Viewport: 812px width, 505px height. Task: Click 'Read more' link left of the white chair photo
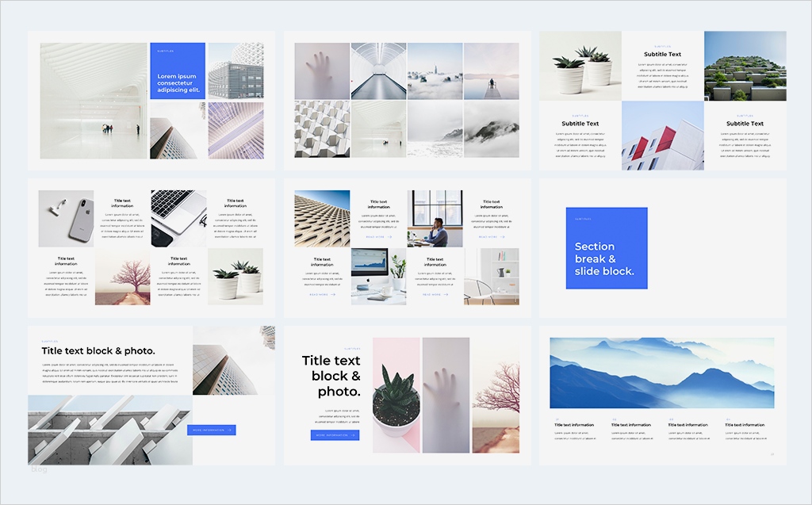click(x=435, y=294)
